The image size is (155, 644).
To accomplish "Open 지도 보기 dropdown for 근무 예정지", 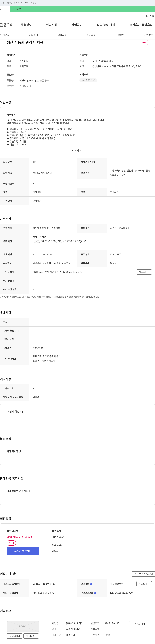I will 144,272.
